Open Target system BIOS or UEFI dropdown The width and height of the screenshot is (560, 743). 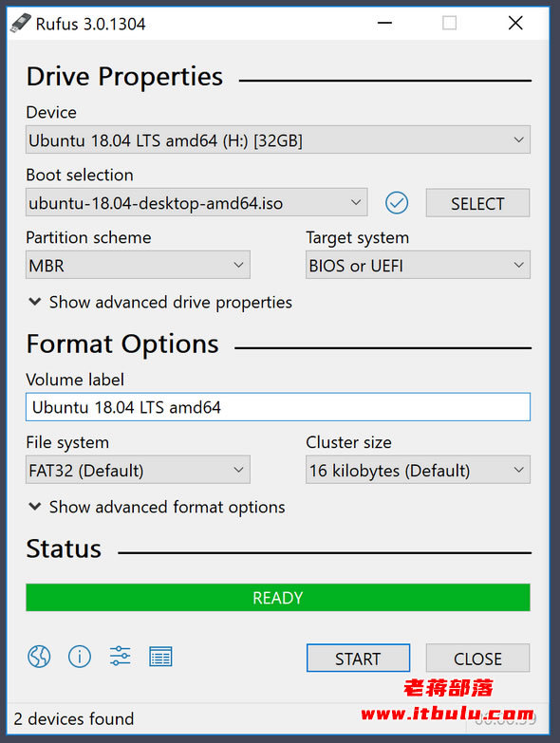point(418,265)
